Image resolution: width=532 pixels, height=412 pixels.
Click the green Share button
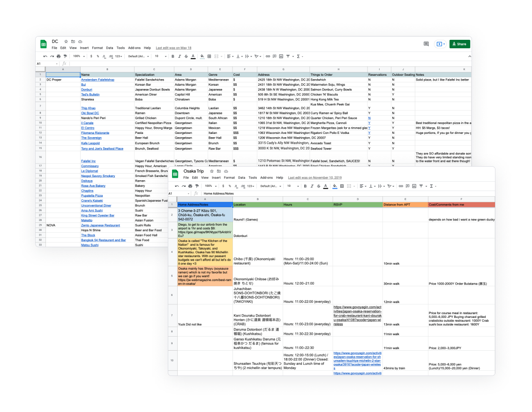(x=460, y=44)
